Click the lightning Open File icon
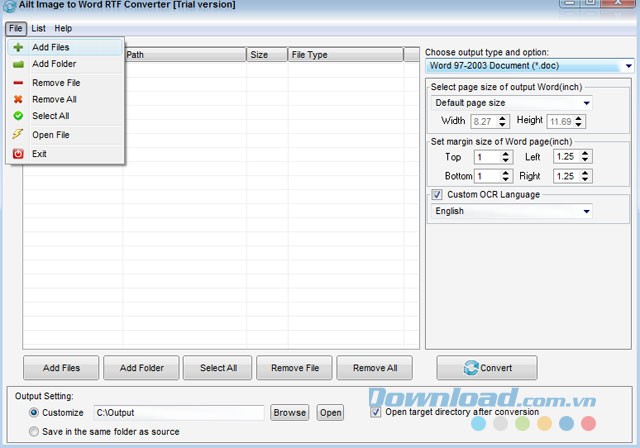Image resolution: width=640 pixels, height=448 pixels. (18, 135)
